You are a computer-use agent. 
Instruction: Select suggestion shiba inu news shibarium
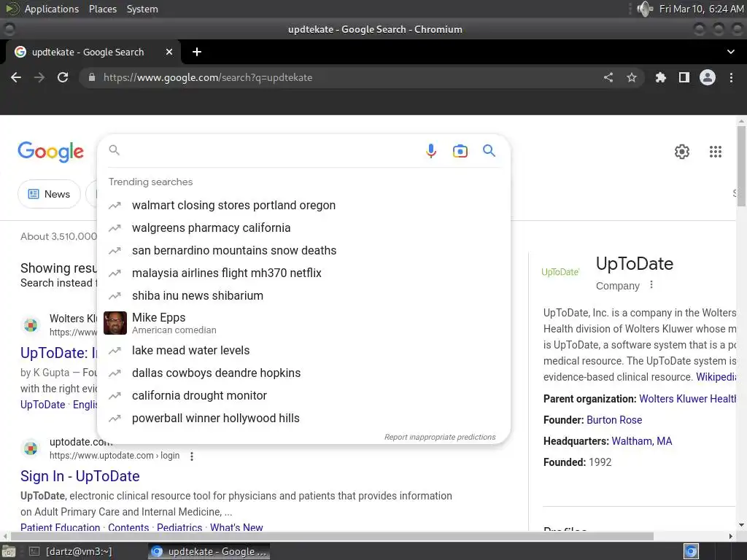303,296
